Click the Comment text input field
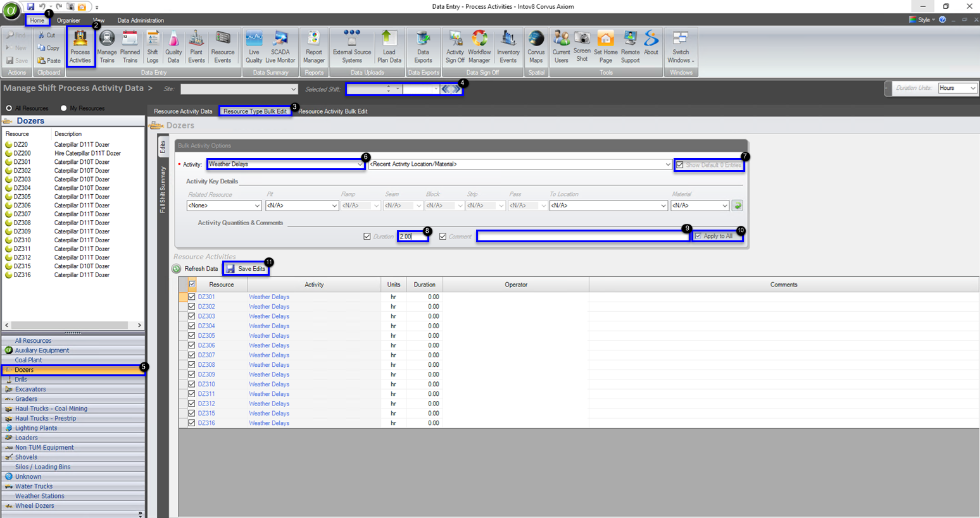Viewport: 980px width, 518px height. (583, 236)
